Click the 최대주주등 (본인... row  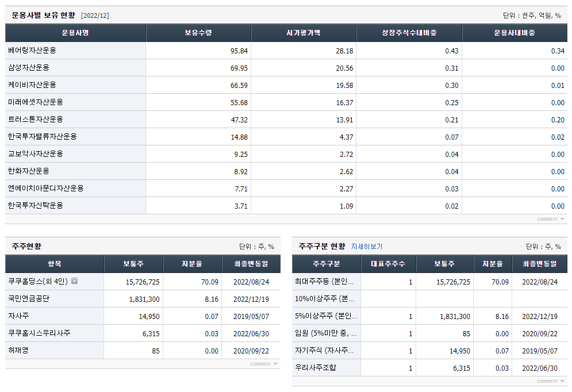click(429, 282)
